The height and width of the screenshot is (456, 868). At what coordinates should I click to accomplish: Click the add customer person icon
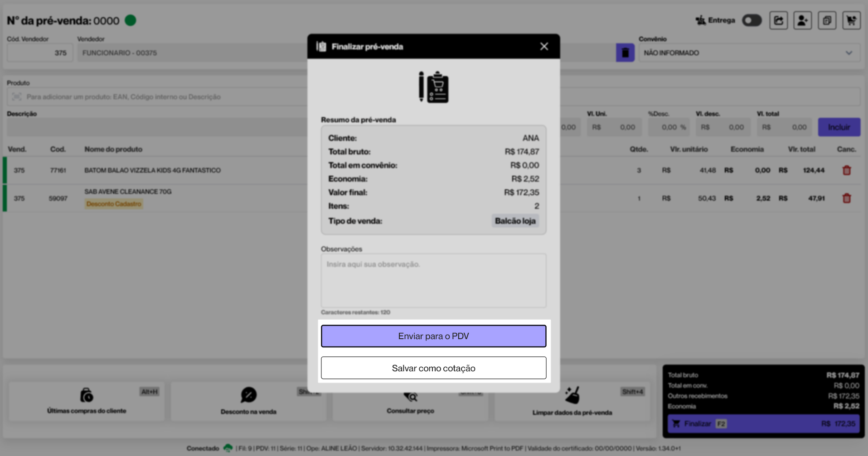802,20
